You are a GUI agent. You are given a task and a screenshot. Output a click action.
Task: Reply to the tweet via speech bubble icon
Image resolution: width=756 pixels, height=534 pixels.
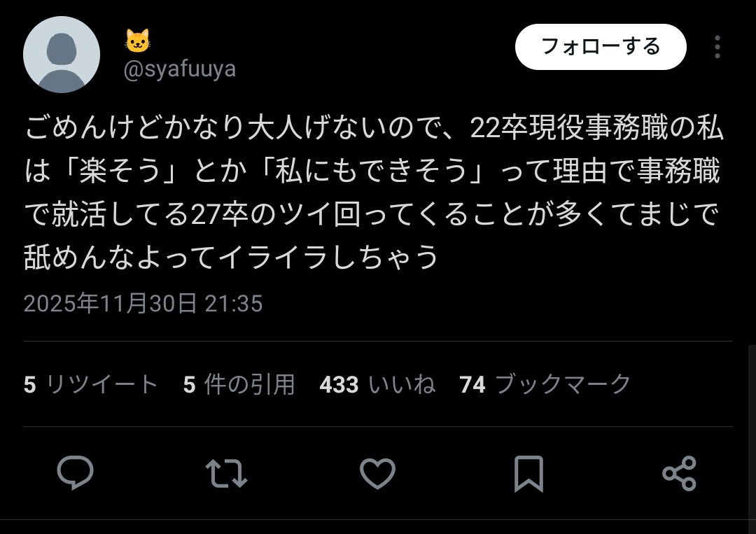click(75, 473)
